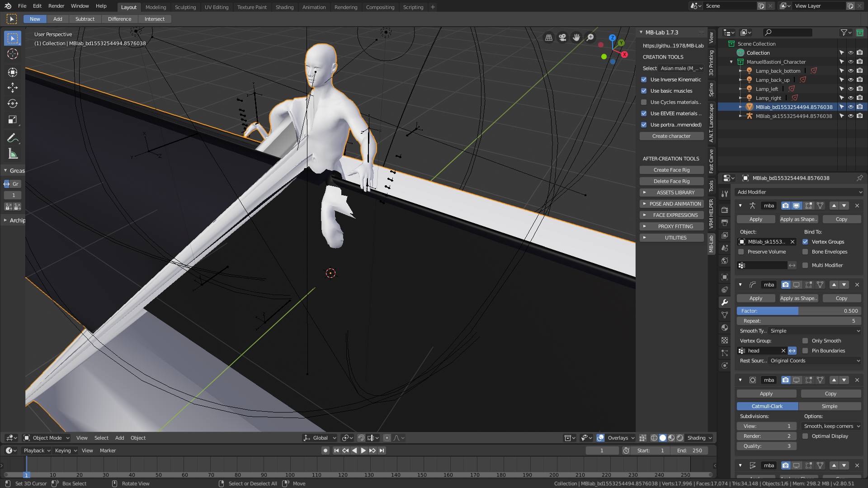Select the Annotate pencil tool
868x488 pixels.
13,138
